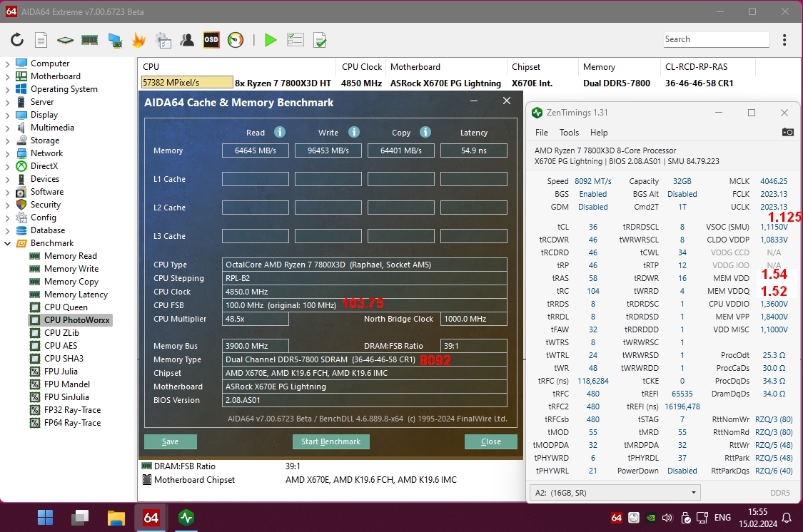Click the Search field in AIDA64
Image resolution: width=803 pixels, height=532 pixels.
tap(716, 39)
